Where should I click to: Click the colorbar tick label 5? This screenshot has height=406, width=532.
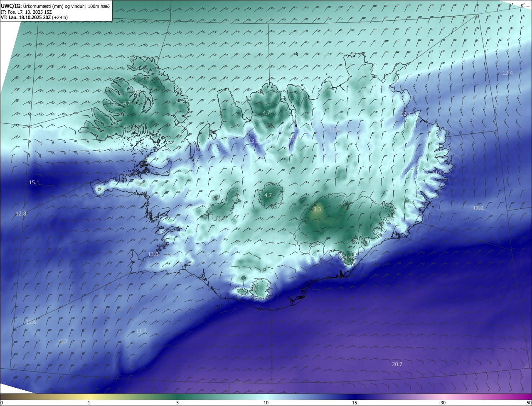point(177,403)
